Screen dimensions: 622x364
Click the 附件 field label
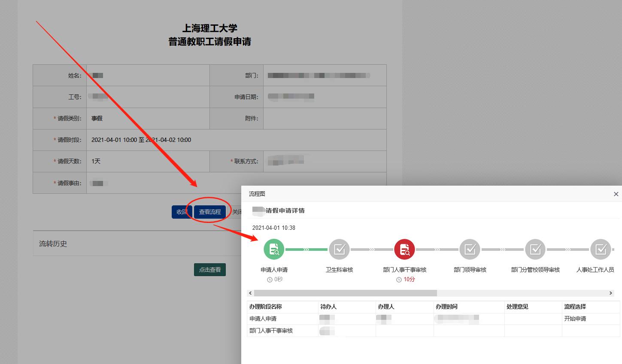(x=252, y=118)
